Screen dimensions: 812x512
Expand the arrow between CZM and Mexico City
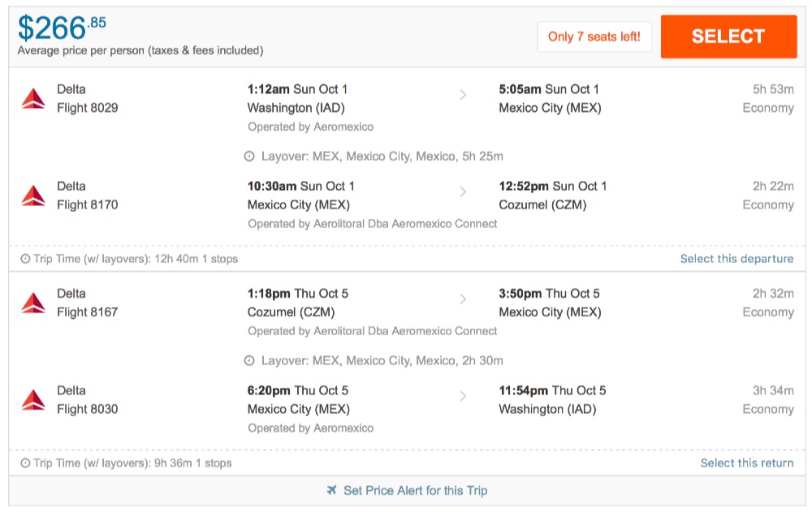[x=463, y=299]
